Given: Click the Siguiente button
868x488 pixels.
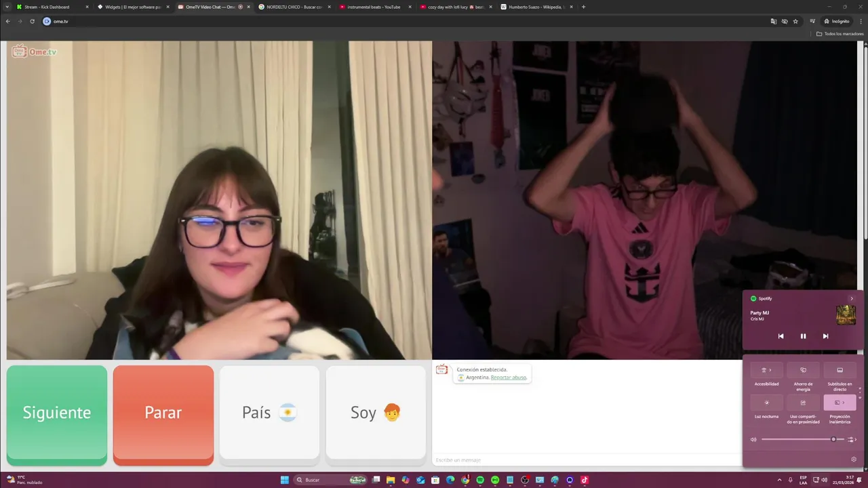Looking at the screenshot, I should click(x=57, y=415).
